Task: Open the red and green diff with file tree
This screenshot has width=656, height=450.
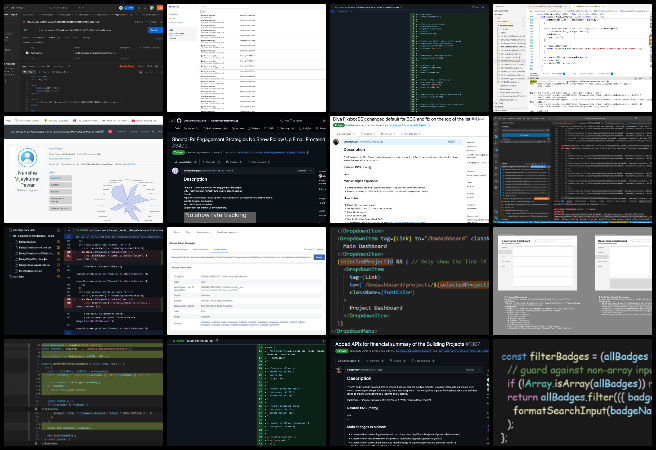Action: (x=82, y=280)
